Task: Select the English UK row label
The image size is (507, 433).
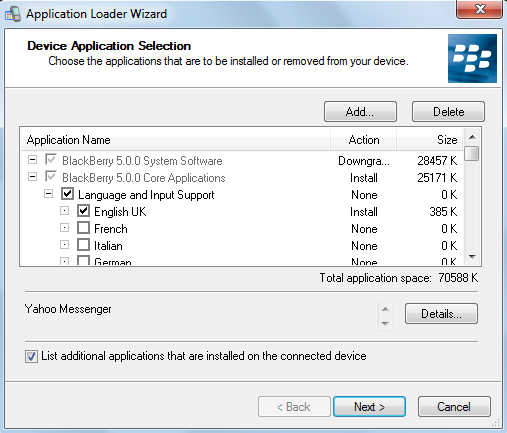Action: click(120, 212)
